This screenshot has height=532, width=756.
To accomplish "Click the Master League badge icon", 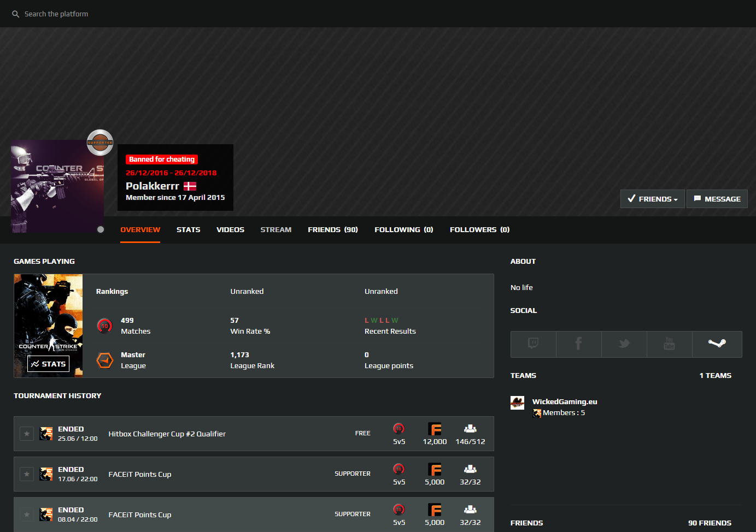I will tap(105, 360).
